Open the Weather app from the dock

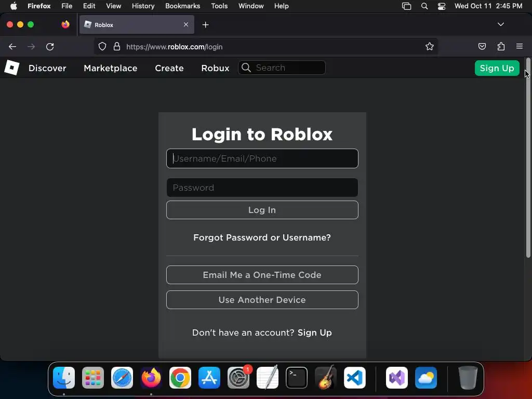[426, 378]
